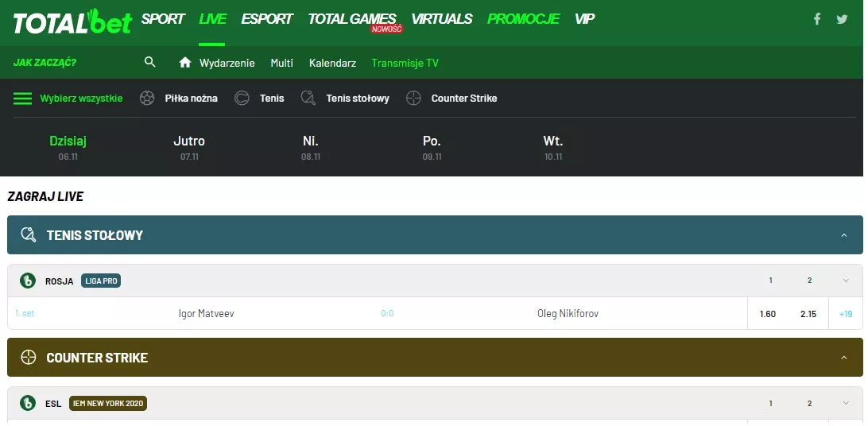Collapse the Counter Strike section

(843, 358)
